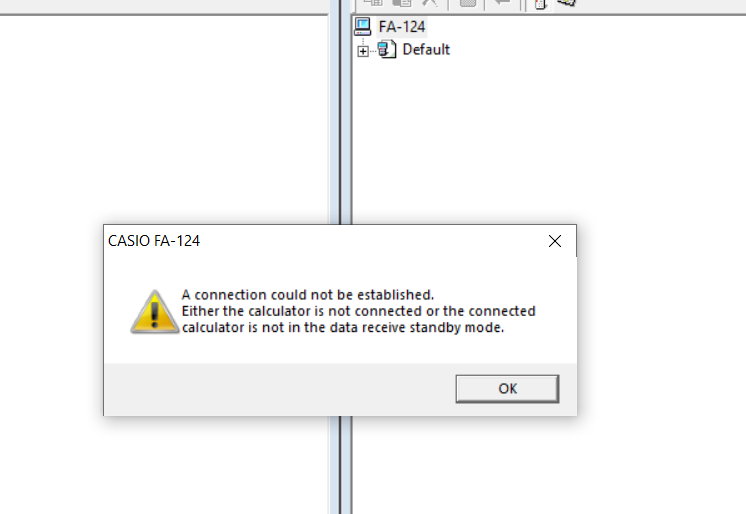Expand the Default tree node
The height and width of the screenshot is (514, 746).
363,51
